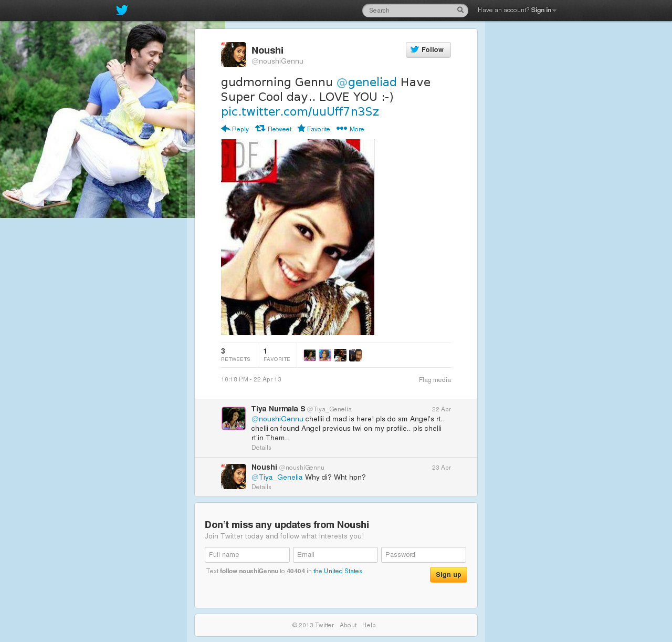The width and height of the screenshot is (672, 642).
Task: Open fourth retweeter avatar
Action: (x=355, y=355)
